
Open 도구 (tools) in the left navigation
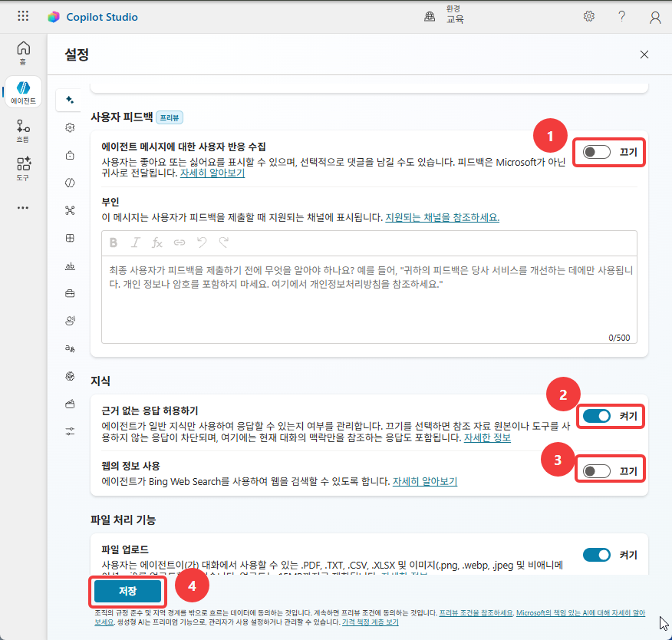pos(23,168)
